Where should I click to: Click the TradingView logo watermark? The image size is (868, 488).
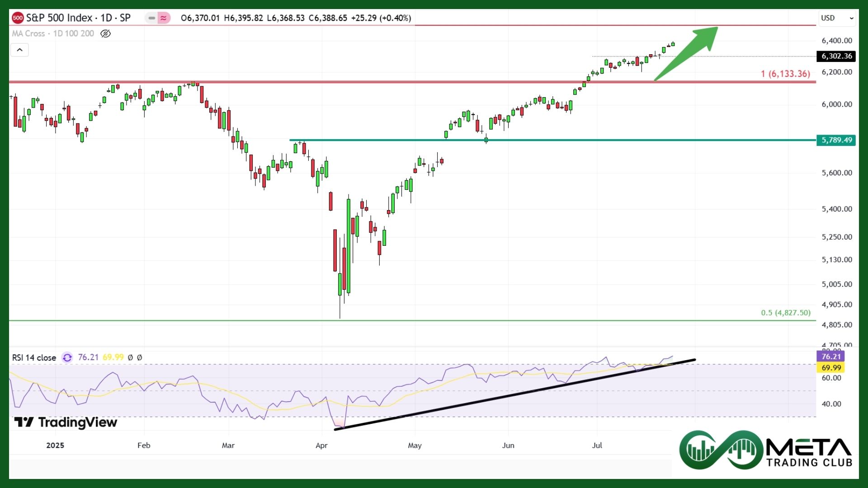66,422
